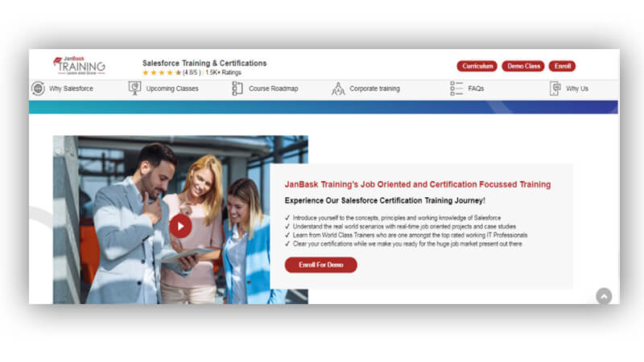
Task: Open the Why Salesforce menu item
Action: pos(71,88)
